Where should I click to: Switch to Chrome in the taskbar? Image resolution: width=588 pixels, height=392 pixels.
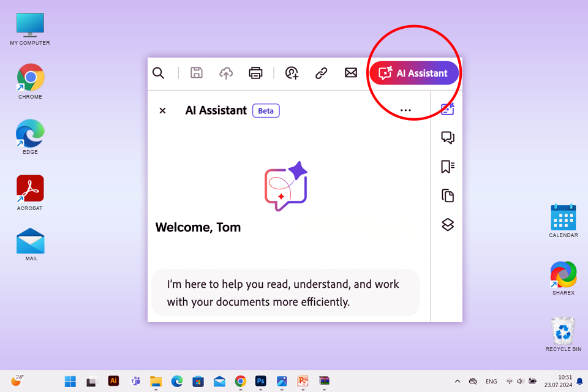tap(240, 382)
